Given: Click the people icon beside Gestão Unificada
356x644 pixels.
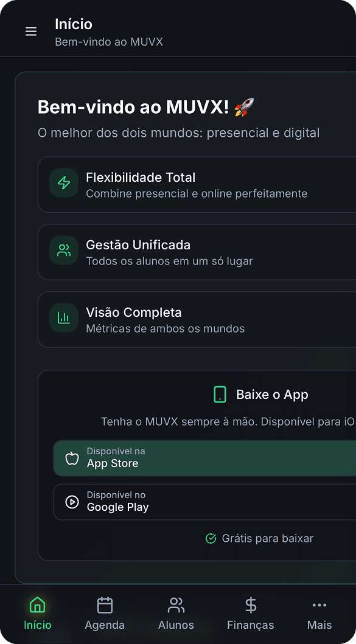Looking at the screenshot, I should coord(64,251).
